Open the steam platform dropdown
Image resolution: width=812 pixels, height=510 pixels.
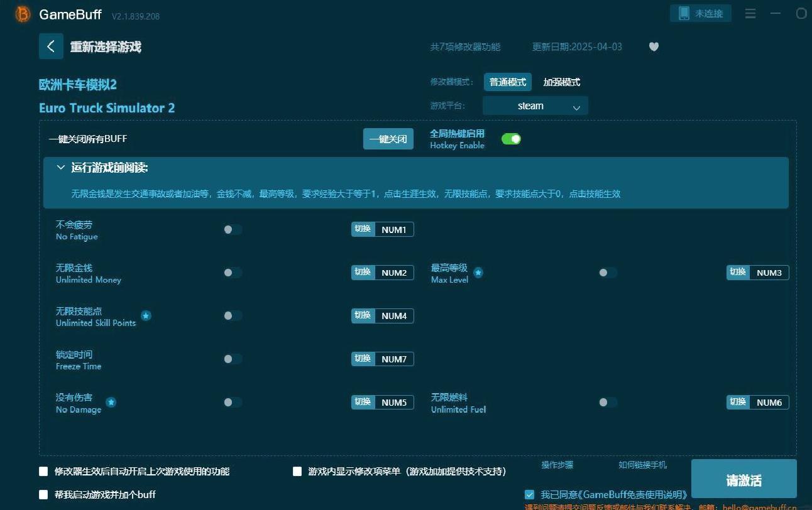click(535, 106)
